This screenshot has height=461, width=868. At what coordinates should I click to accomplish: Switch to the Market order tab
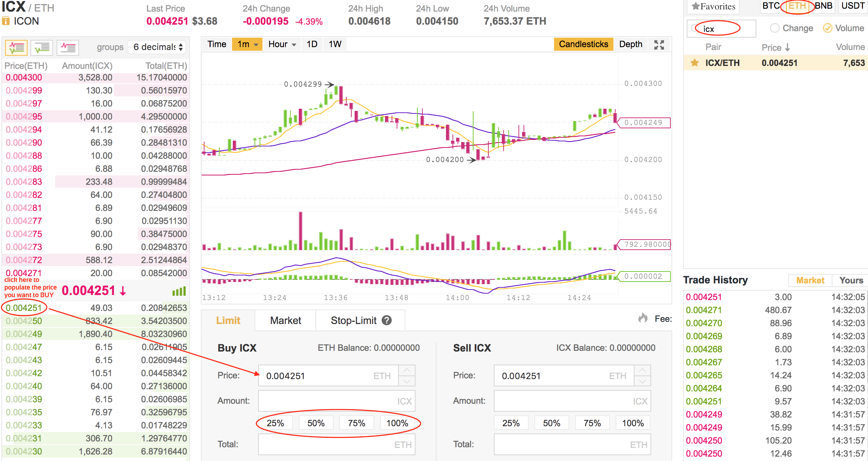pos(285,320)
